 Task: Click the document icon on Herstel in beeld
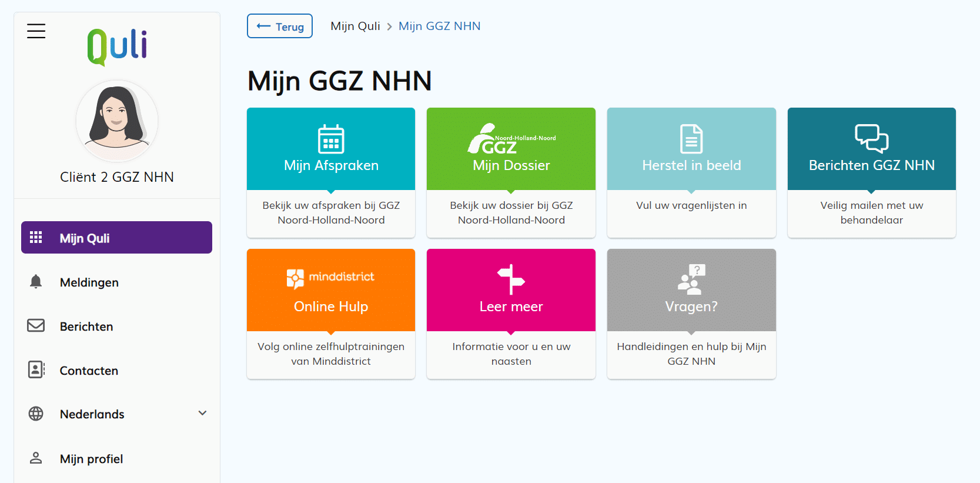point(691,139)
